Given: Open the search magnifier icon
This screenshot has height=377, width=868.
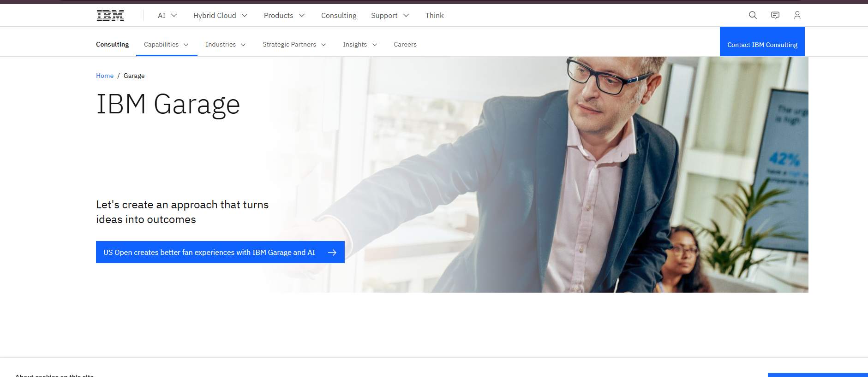Looking at the screenshot, I should (753, 15).
